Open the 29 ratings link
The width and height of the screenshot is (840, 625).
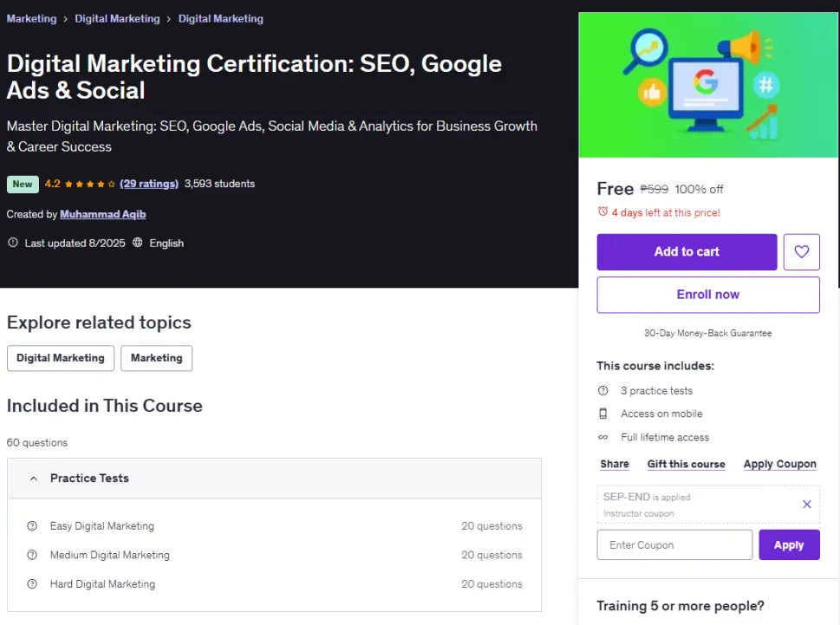(149, 184)
